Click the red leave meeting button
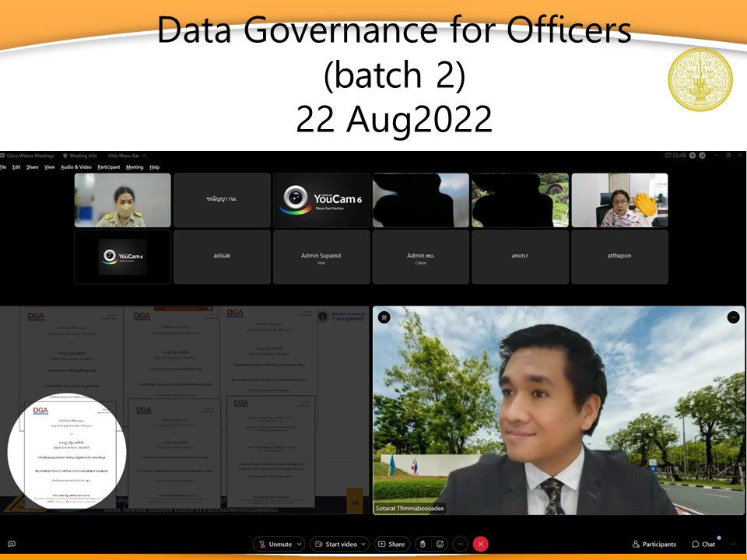Viewport: 747px width, 560px height. click(x=480, y=544)
